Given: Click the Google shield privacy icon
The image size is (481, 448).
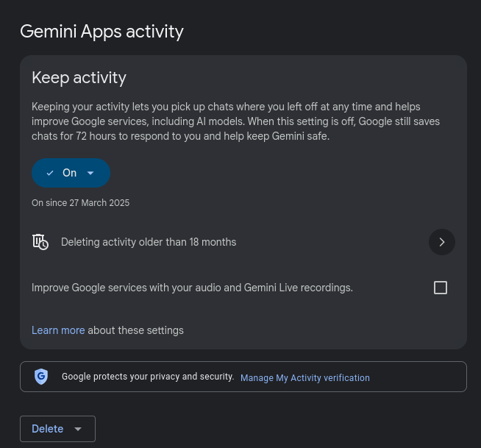Looking at the screenshot, I should click(41, 377).
